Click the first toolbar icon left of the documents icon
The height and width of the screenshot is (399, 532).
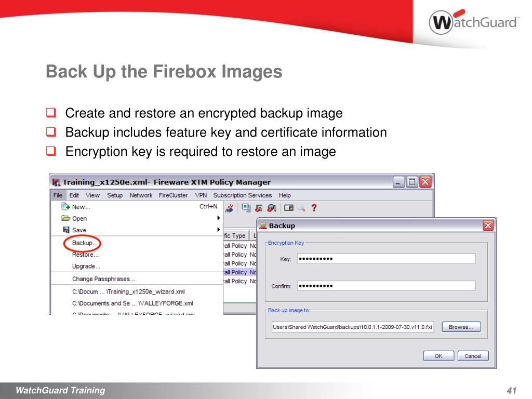(230, 208)
